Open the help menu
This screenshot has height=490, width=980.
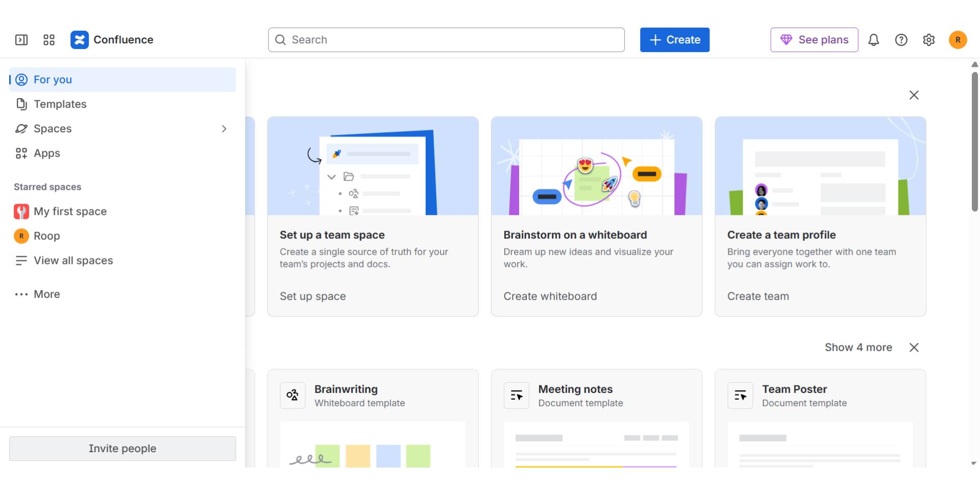pyautogui.click(x=901, y=39)
